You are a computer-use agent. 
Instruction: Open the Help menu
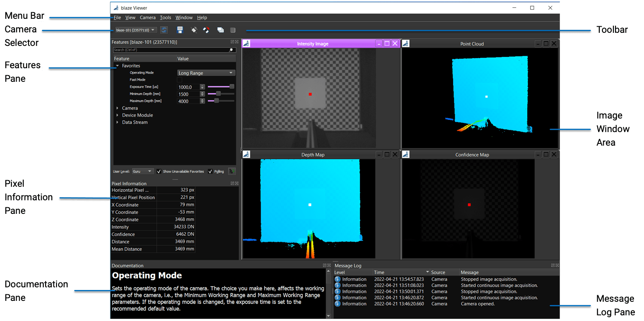202,17
